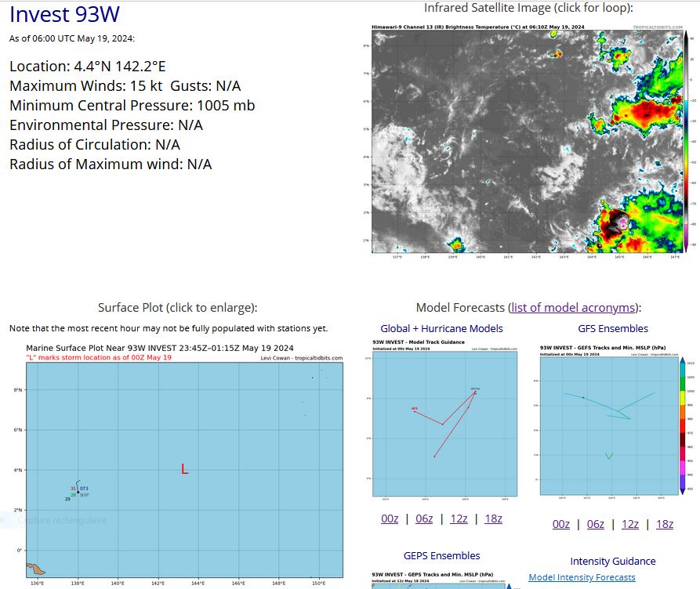Image resolution: width=700 pixels, height=589 pixels.
Task: Open the Global + Hurricane Models track image
Action: pyautogui.click(x=441, y=419)
